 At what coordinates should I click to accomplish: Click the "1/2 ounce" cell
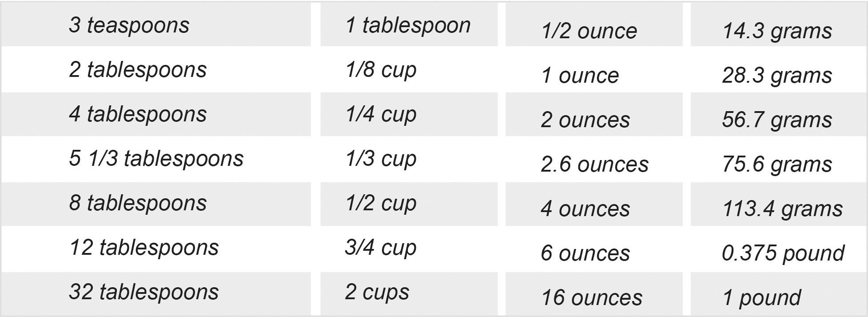(589, 31)
